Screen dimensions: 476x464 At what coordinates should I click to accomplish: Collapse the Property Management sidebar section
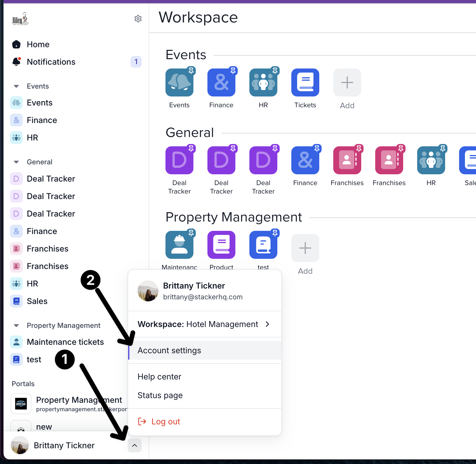(x=16, y=326)
